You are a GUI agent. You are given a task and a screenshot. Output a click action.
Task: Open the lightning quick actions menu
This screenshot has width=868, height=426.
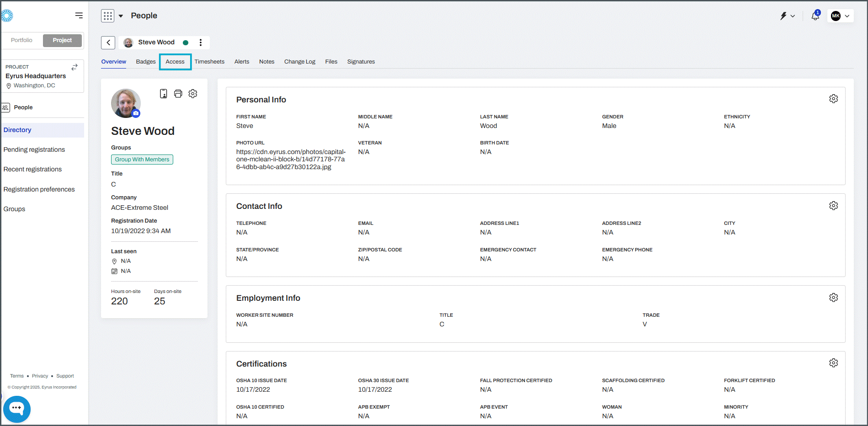click(787, 16)
